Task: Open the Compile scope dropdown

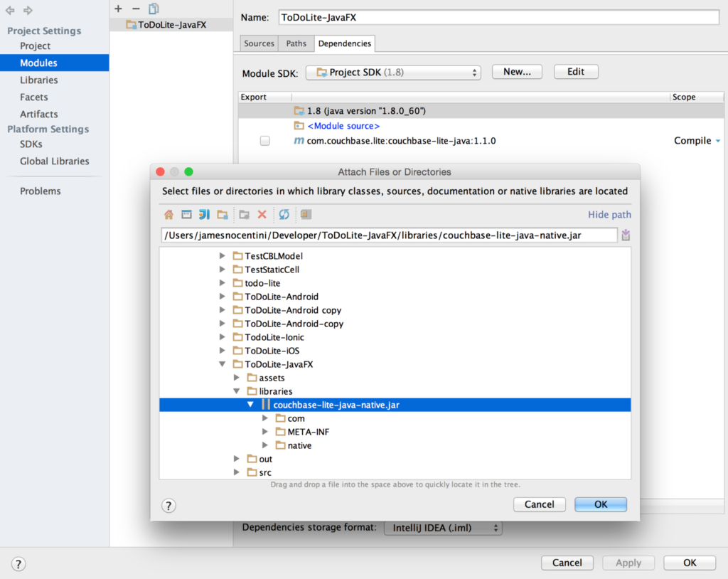Action: [x=717, y=141]
